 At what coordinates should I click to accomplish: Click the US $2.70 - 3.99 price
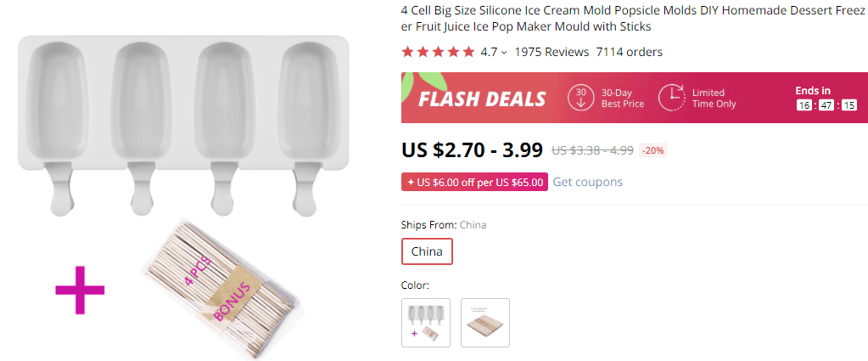[x=472, y=150]
